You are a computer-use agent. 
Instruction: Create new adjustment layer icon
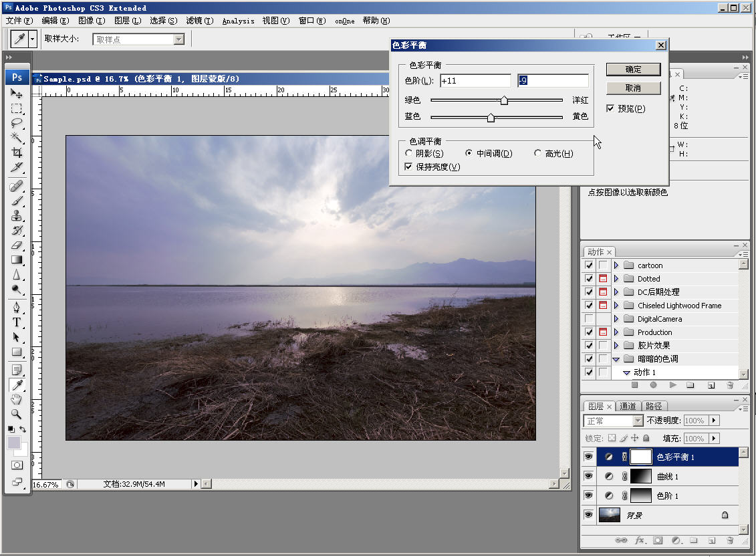point(676,540)
